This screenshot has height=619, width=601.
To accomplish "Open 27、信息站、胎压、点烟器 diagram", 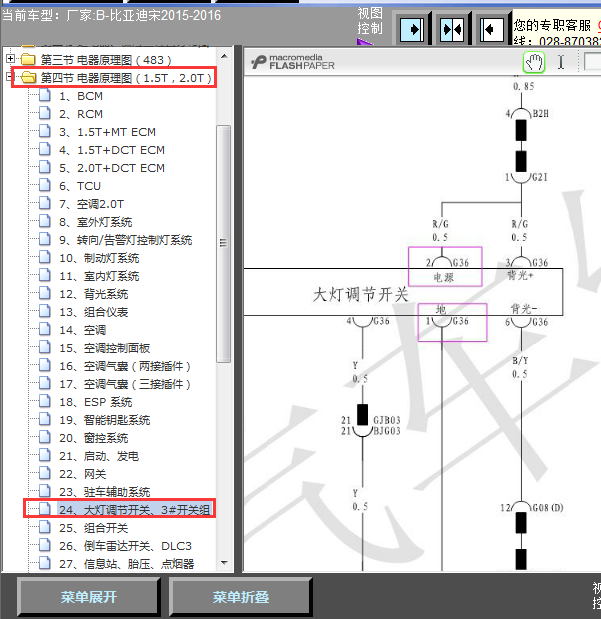I will 126,564.
